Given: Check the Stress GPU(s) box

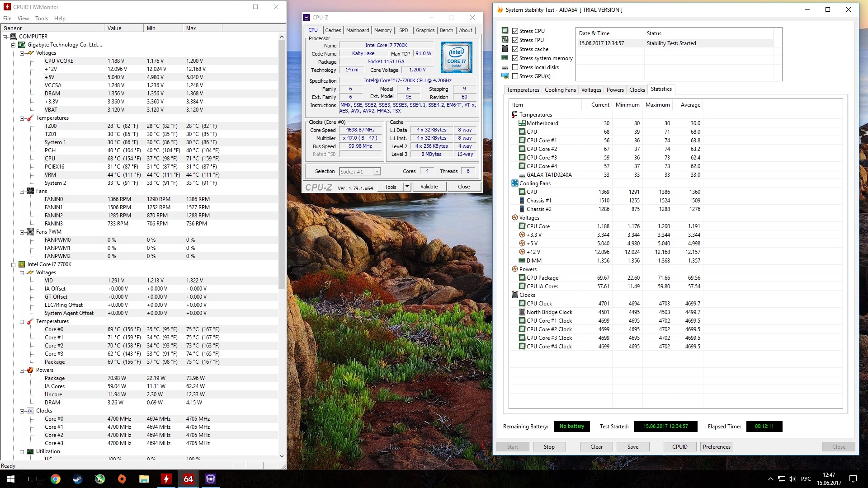Looking at the screenshot, I should 515,76.
